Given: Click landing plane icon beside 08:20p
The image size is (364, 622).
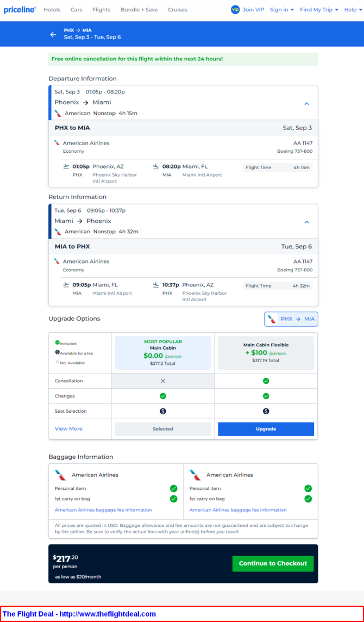Looking at the screenshot, I should [x=156, y=166].
